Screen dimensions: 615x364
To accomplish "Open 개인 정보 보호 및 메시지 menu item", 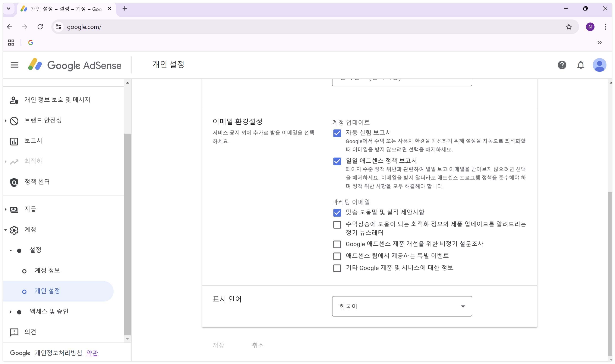I will pos(57,100).
